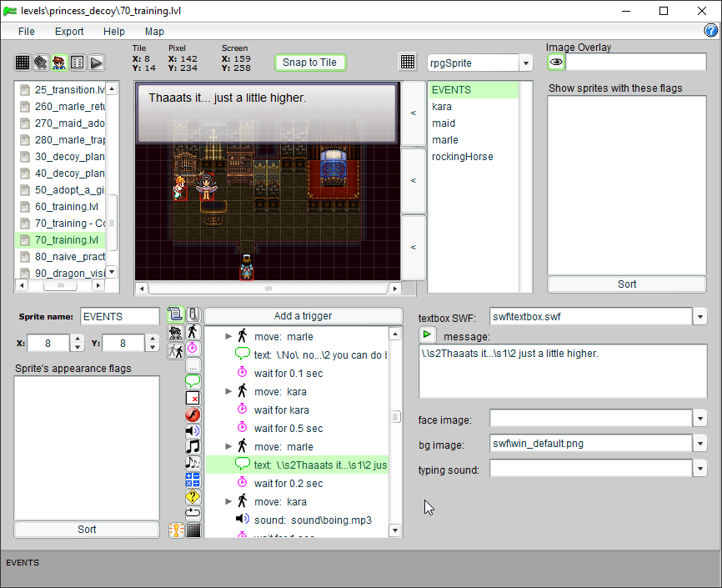Select the sprite character mode icon
Viewport: 722px width, 588px height.
(59, 63)
